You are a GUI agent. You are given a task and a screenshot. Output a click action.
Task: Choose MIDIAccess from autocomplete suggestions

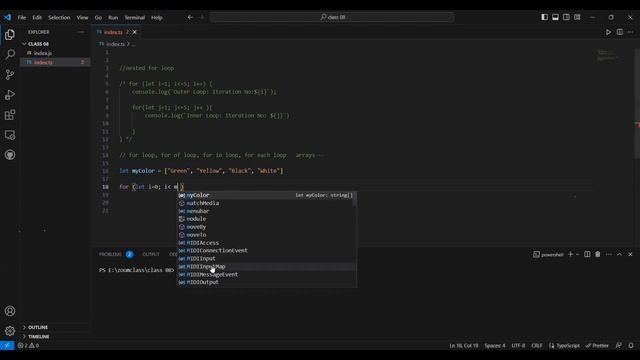267,242
